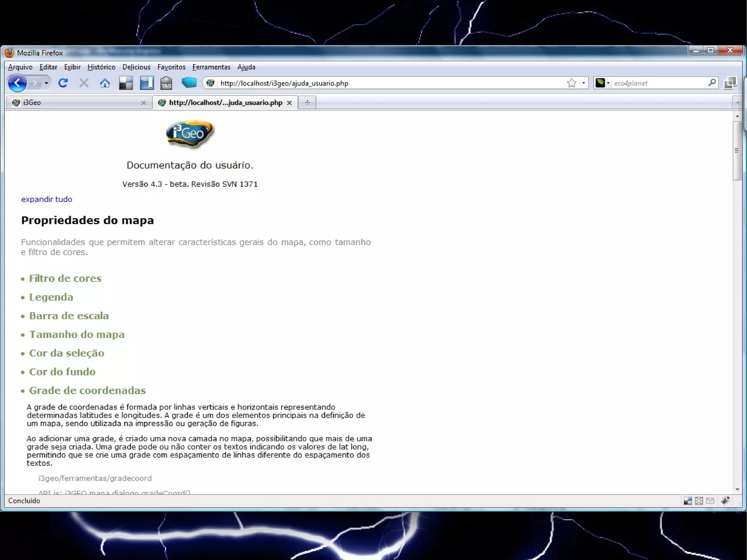Open the Ferramentas menu
This screenshot has width=747, height=560.
[211, 67]
